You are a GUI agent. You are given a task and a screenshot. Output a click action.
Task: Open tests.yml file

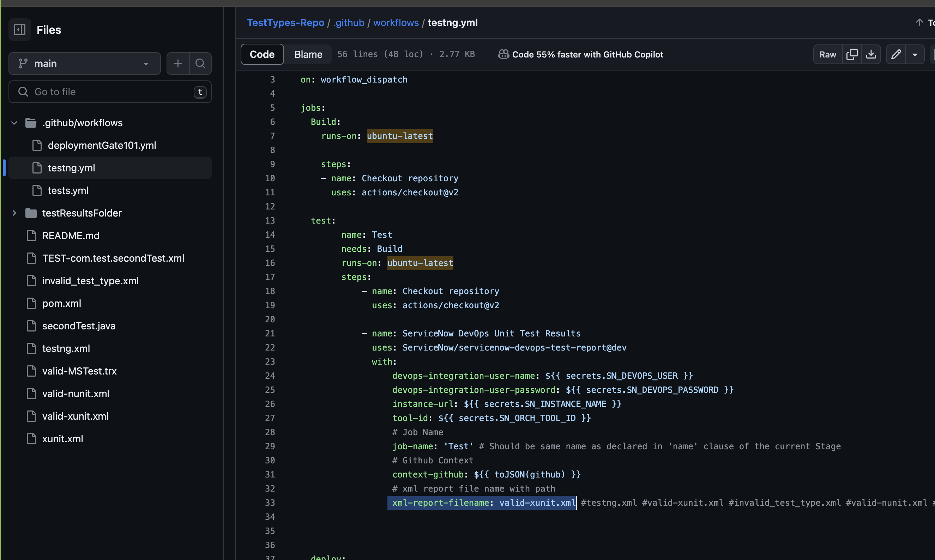click(68, 190)
